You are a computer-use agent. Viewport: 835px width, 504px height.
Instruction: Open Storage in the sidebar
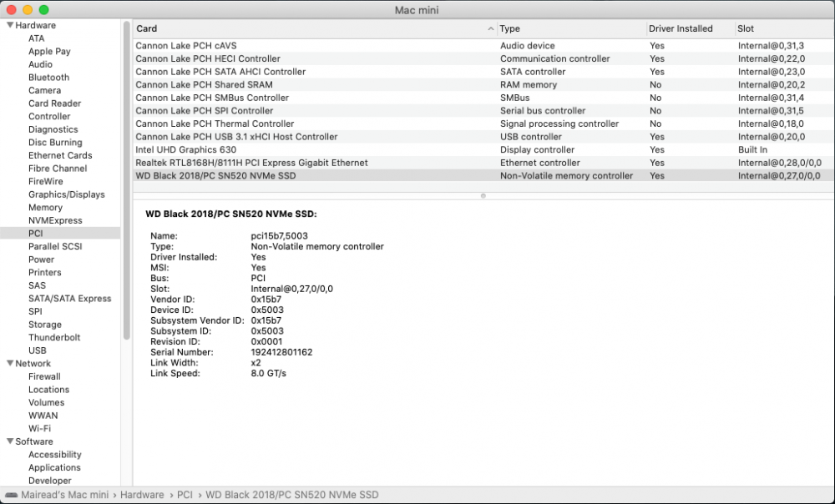45,325
